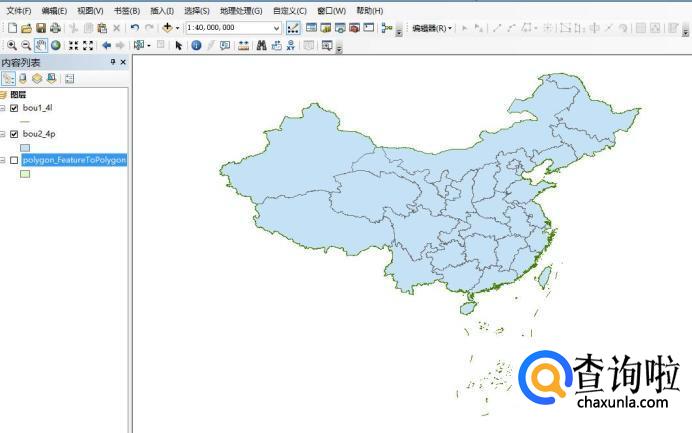Open table of contents Options icon
692x433 pixels.
pyautogui.click(x=69, y=79)
